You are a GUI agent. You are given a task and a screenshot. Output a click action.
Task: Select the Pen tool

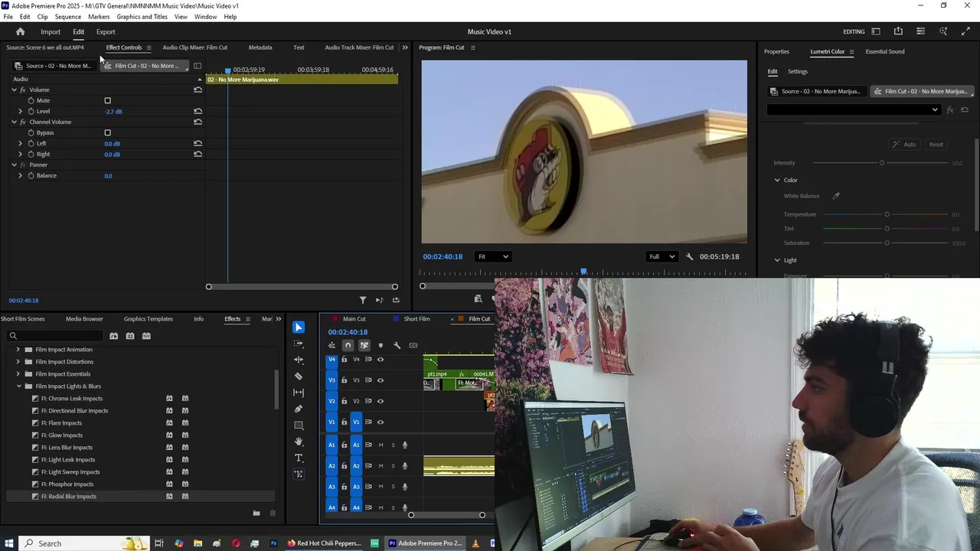pos(299,409)
